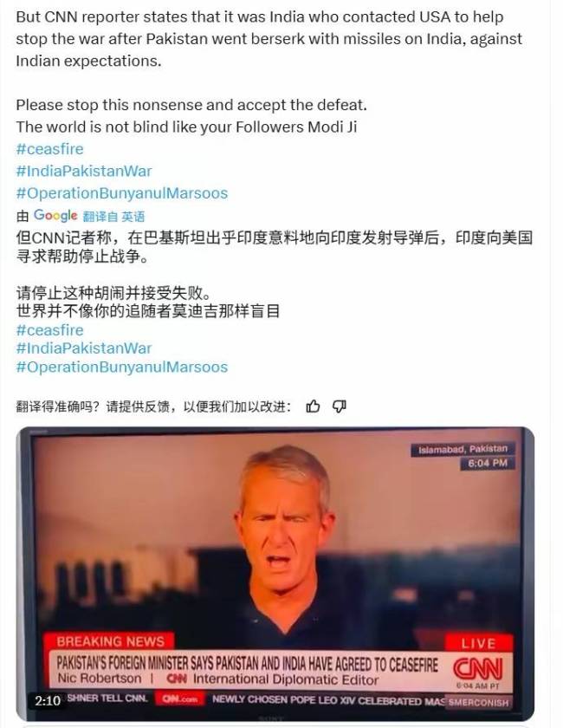Open the translated #IndiaPakistanWar hashtag
Image resolution: width=563 pixels, height=728 pixels.
coord(84,348)
